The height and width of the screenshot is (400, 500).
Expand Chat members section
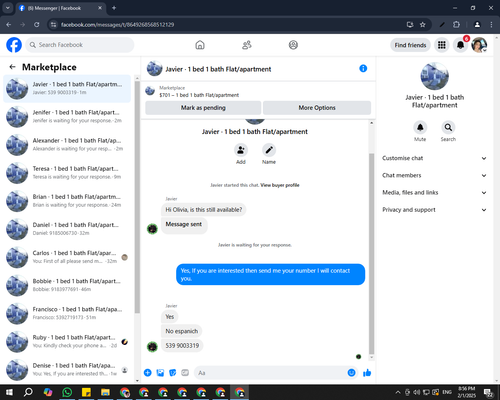click(434, 175)
